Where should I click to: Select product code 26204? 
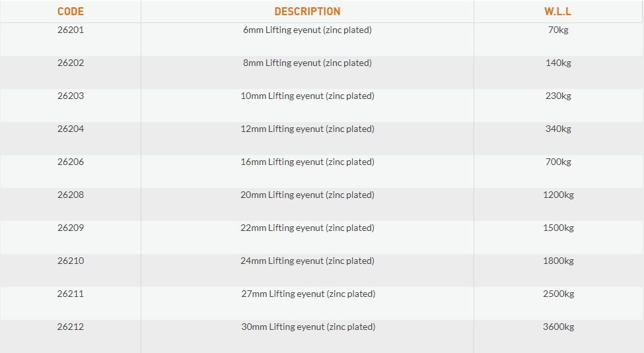pos(71,129)
